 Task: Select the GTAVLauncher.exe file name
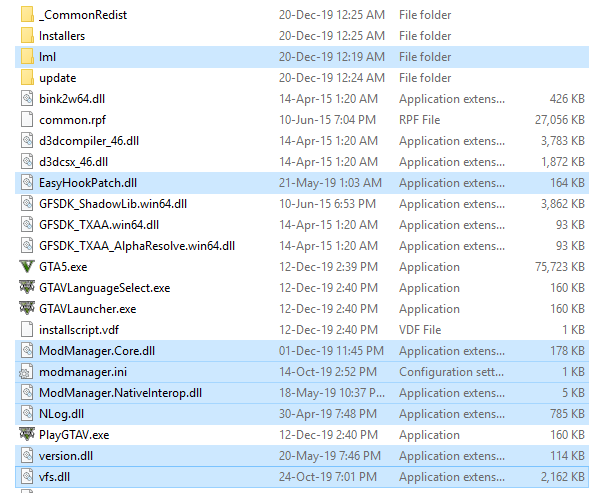coord(88,309)
